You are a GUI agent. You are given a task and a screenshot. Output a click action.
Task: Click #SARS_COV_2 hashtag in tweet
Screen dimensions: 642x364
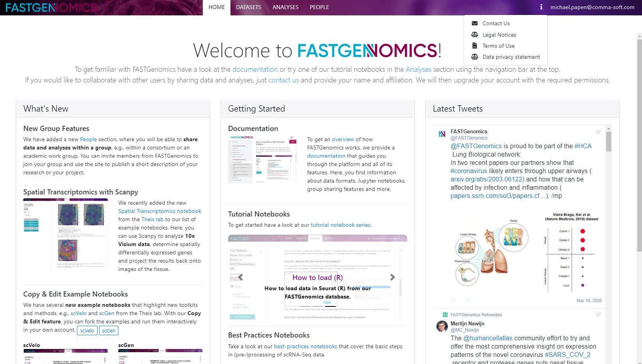[567, 355]
